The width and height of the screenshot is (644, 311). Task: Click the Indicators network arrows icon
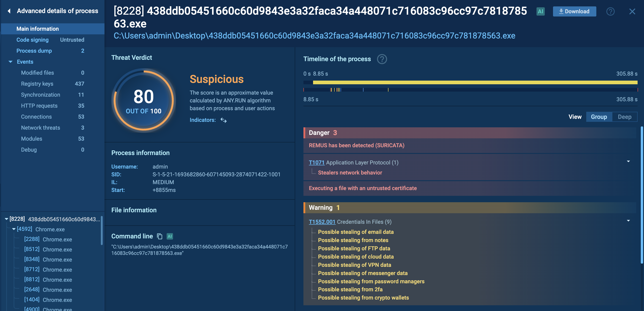pos(223,120)
